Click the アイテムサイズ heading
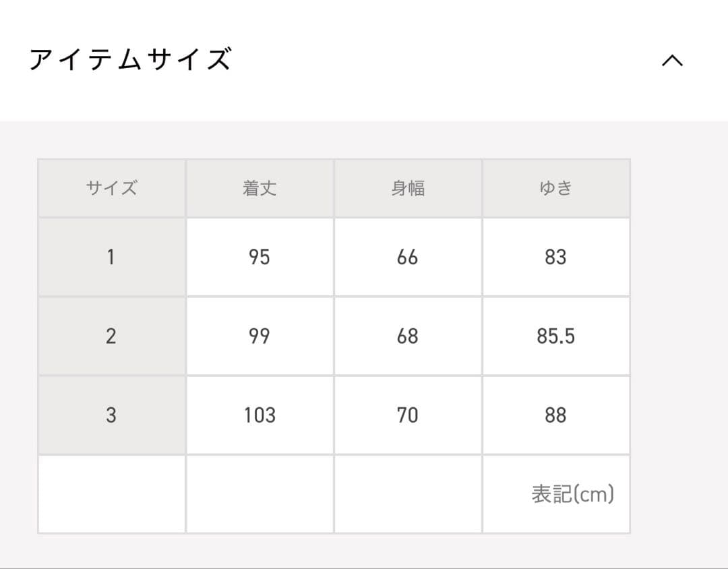This screenshot has width=728, height=569. (x=131, y=60)
